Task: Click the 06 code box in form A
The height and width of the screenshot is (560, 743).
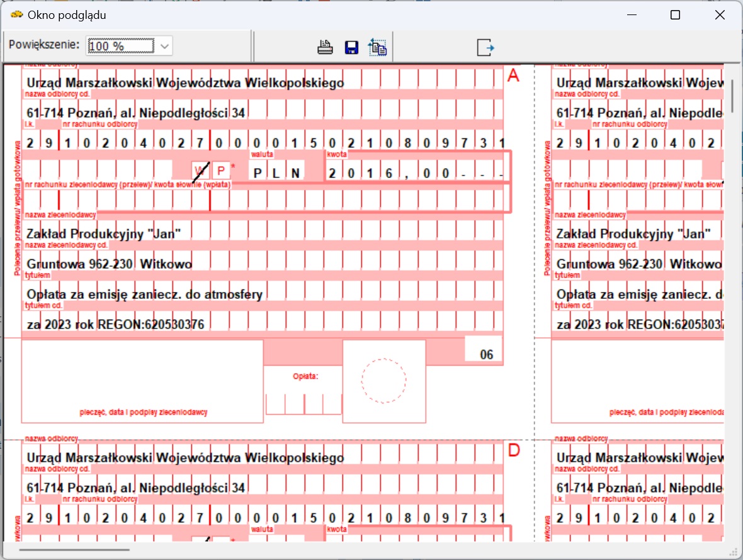Action: (x=484, y=349)
